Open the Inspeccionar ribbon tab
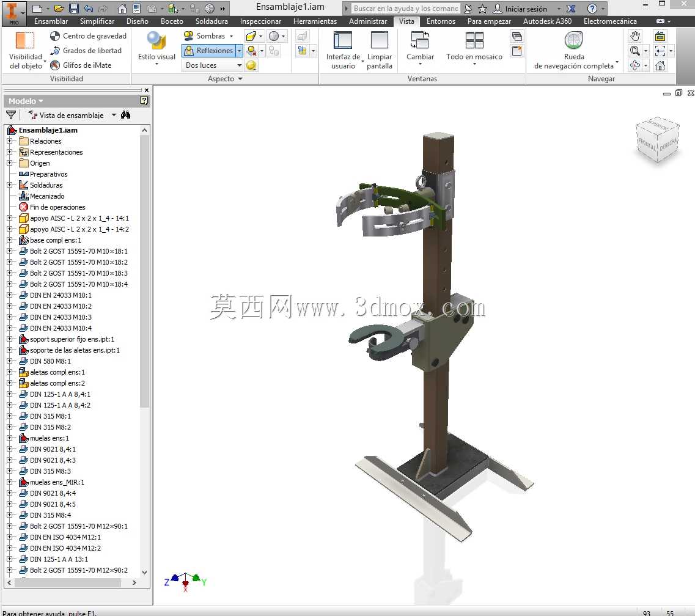The height and width of the screenshot is (616, 695). 260,21
